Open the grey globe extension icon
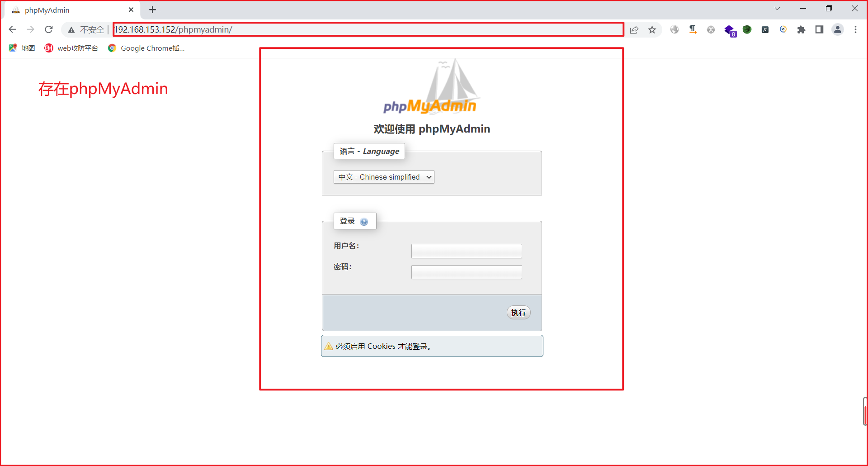This screenshot has height=466, width=868. pyautogui.click(x=675, y=29)
